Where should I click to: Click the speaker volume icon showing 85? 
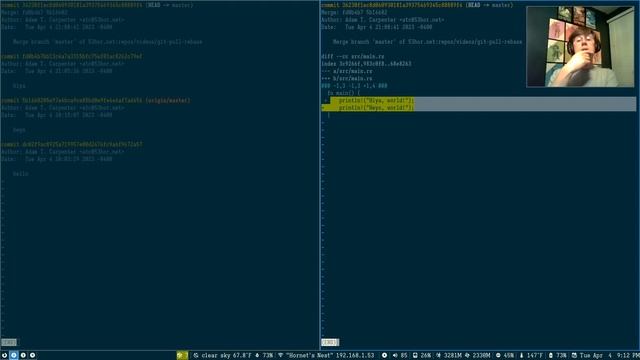(x=395, y=356)
